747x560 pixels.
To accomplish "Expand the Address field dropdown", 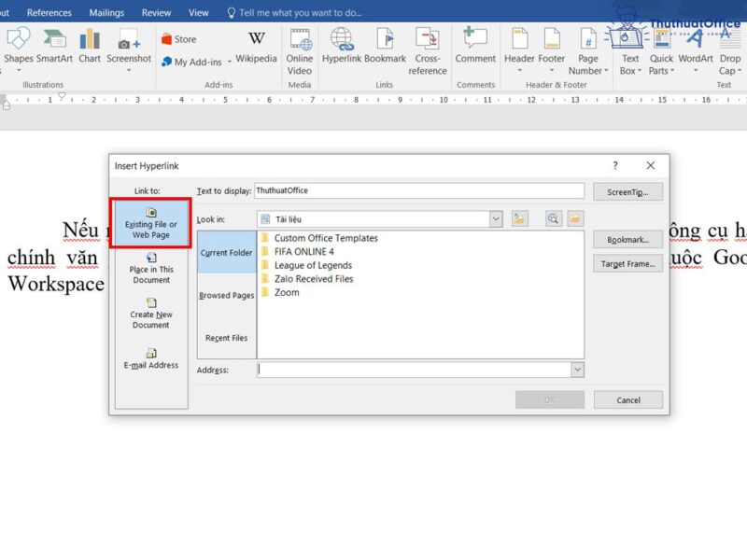I will click(577, 370).
